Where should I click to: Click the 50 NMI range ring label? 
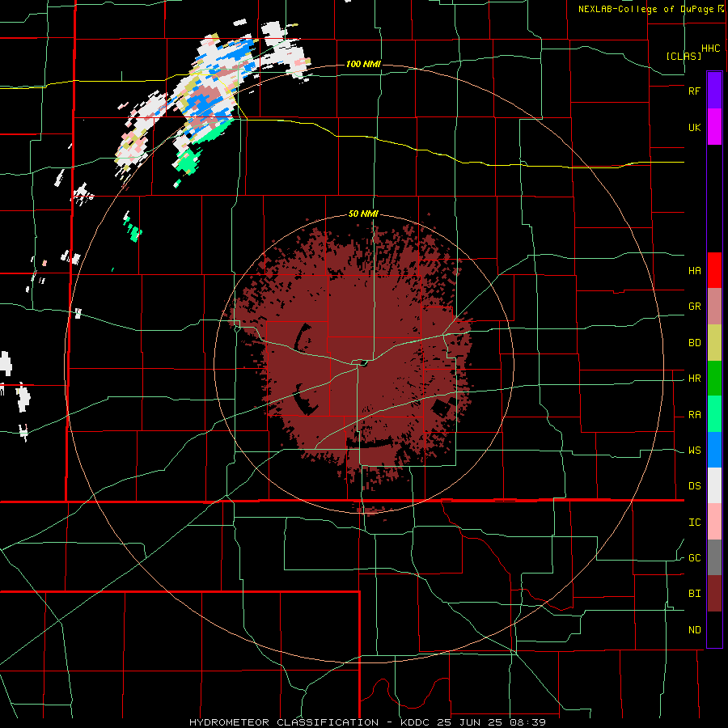(x=363, y=214)
